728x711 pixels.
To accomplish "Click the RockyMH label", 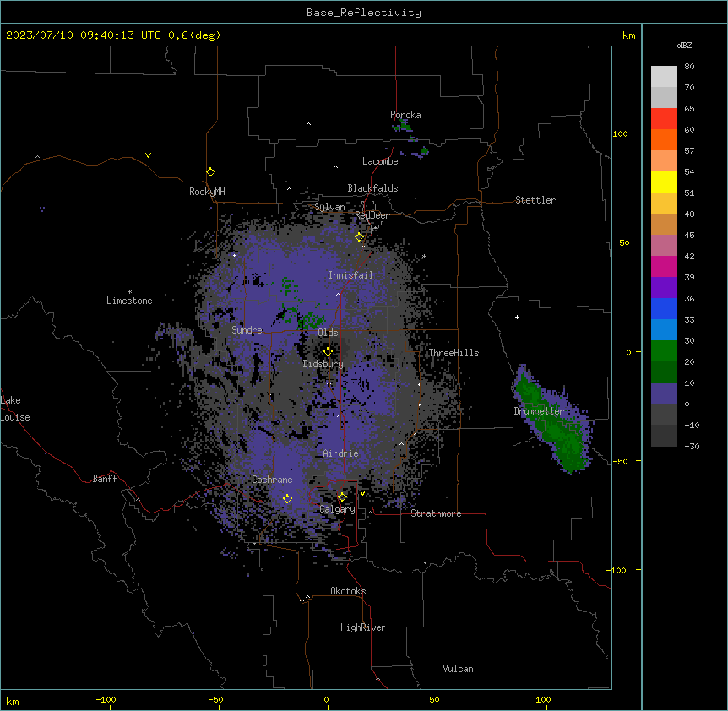I will coord(207,192).
